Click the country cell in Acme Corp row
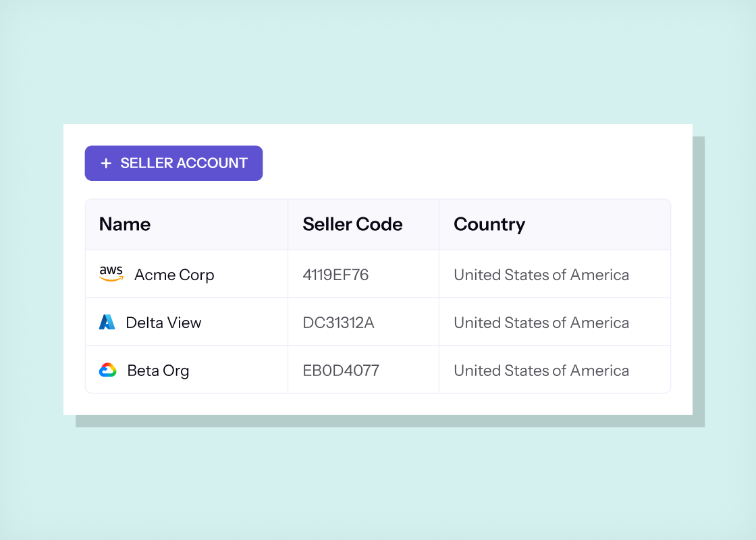The image size is (756, 540). 554,274
